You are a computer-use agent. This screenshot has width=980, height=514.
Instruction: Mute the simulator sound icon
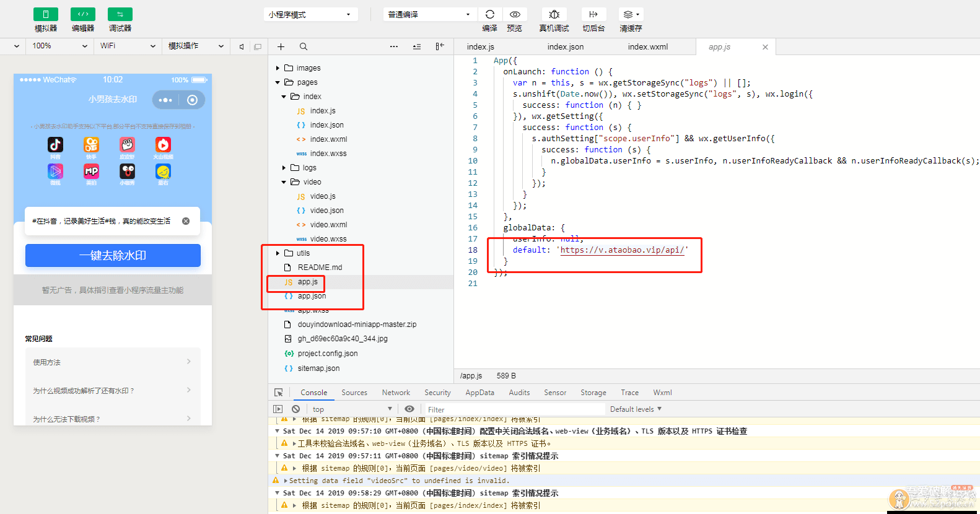242,46
